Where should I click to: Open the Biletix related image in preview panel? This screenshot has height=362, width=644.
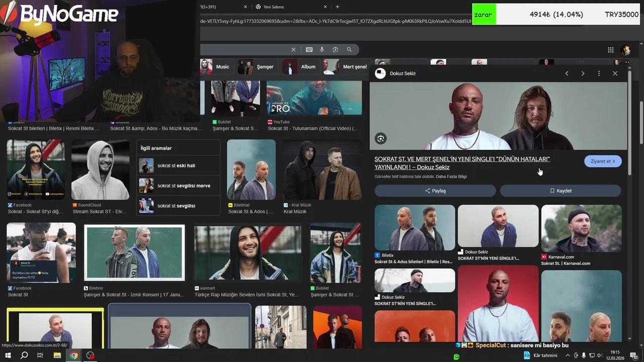click(x=415, y=227)
